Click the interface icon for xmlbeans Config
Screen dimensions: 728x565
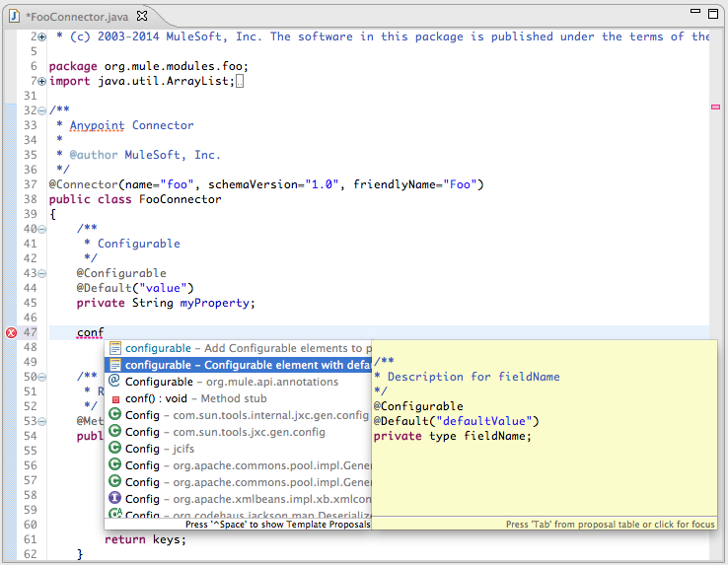tap(114, 499)
